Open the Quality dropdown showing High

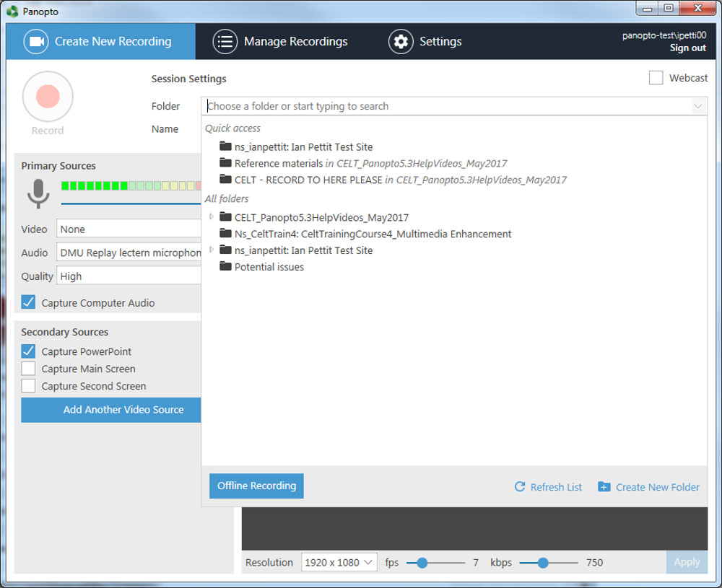129,276
